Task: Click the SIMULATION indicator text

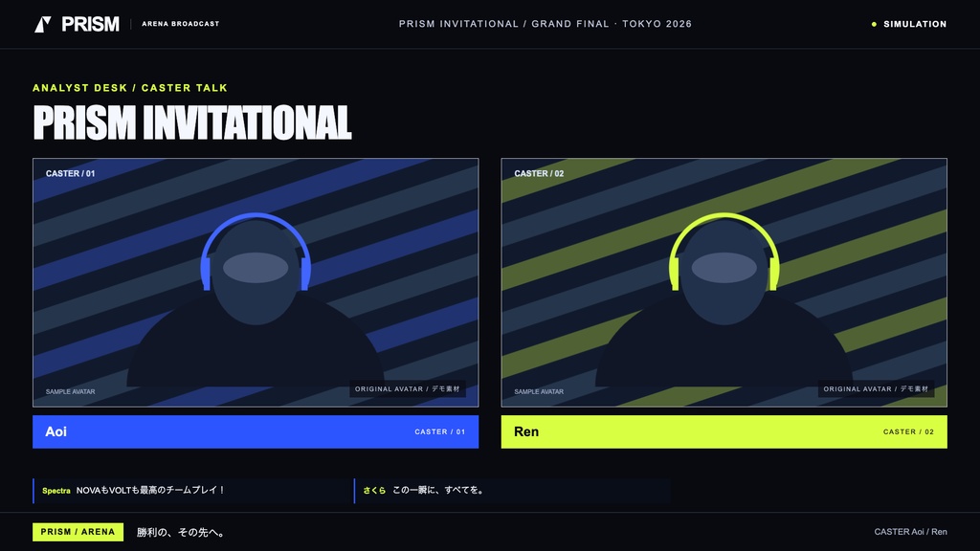Action: pos(915,24)
